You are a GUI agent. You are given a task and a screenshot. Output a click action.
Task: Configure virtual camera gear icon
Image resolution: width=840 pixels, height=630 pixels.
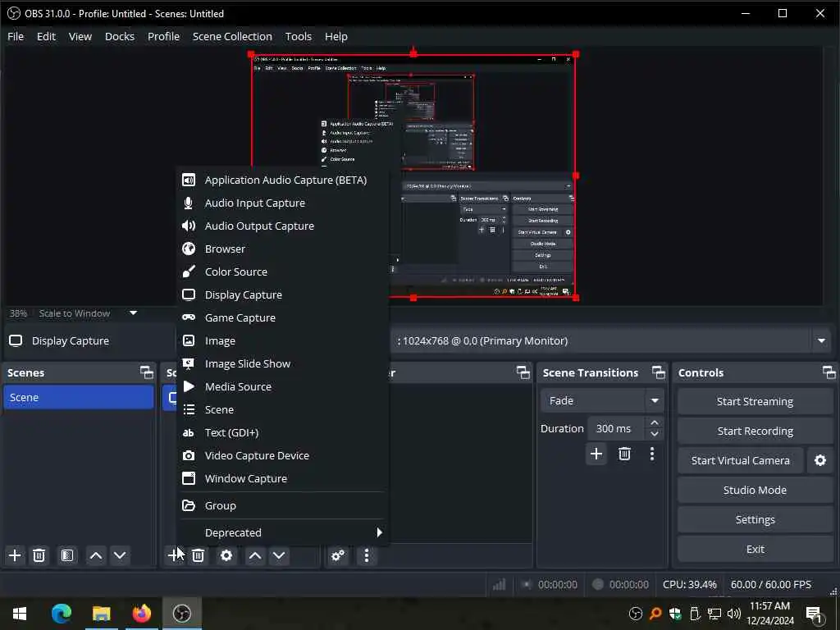click(x=820, y=461)
